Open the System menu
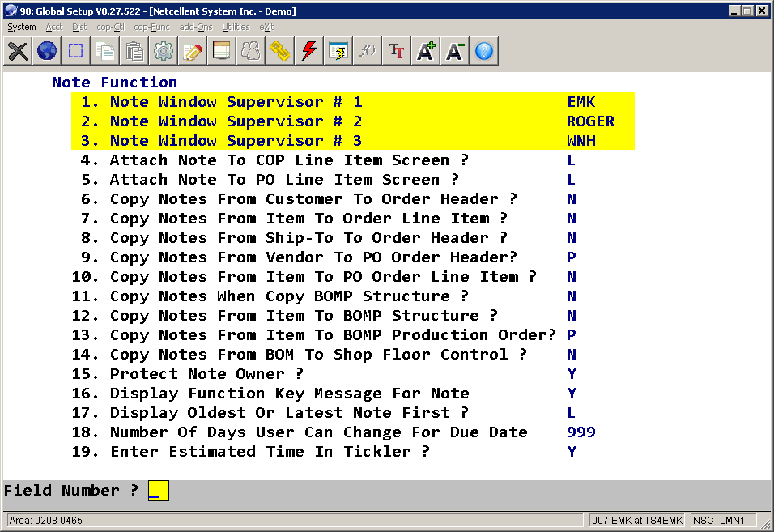The width and height of the screenshot is (774, 532). [22, 27]
